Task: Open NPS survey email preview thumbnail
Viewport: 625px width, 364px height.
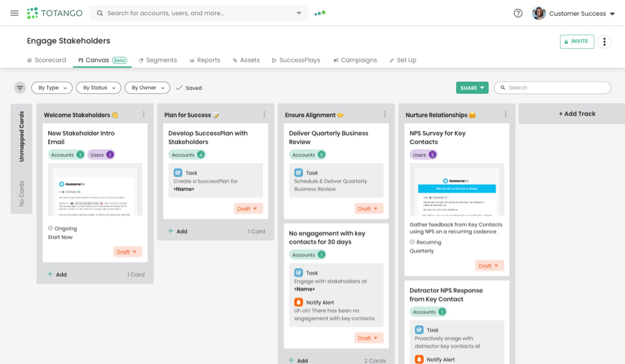Action: click(x=457, y=190)
